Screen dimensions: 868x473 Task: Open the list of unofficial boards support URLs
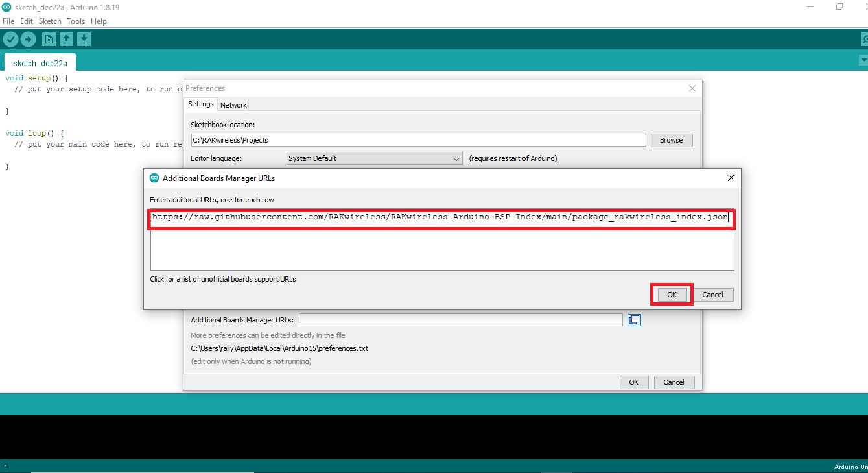pyautogui.click(x=223, y=279)
